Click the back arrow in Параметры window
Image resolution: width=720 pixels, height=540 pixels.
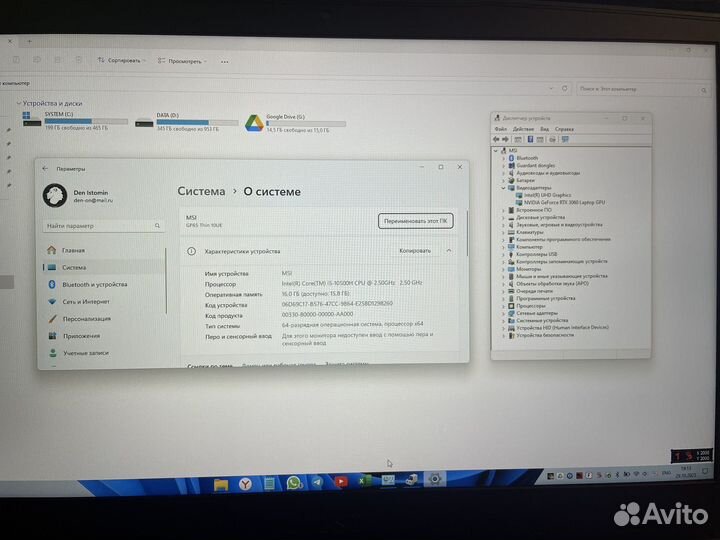pyautogui.click(x=45, y=169)
